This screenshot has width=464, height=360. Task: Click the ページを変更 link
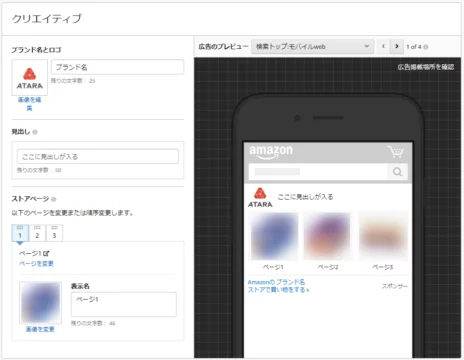36,264
